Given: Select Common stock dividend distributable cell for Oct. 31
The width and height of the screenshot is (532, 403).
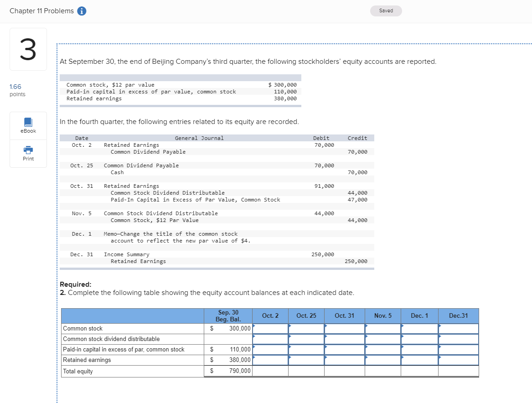Looking at the screenshot, I should pos(344,339).
